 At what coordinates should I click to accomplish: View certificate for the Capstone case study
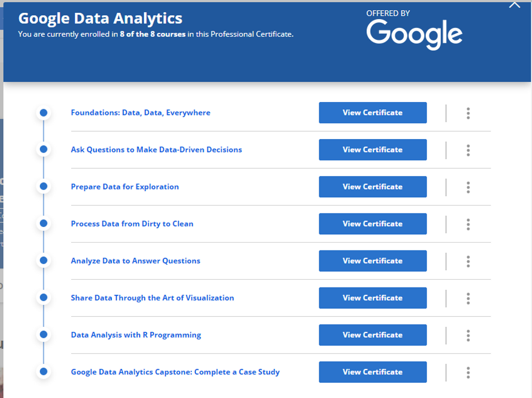[372, 372]
